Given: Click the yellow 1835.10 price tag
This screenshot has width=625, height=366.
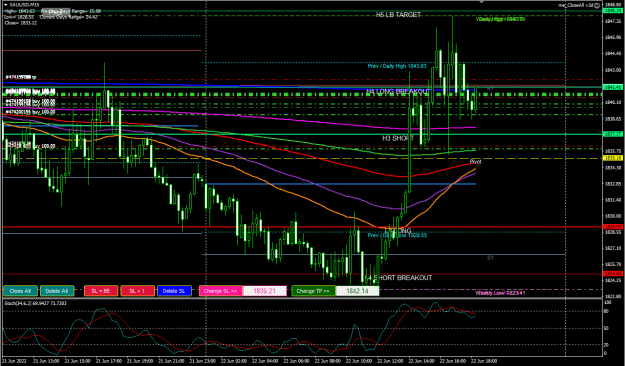Looking at the screenshot, I should pos(613,158).
